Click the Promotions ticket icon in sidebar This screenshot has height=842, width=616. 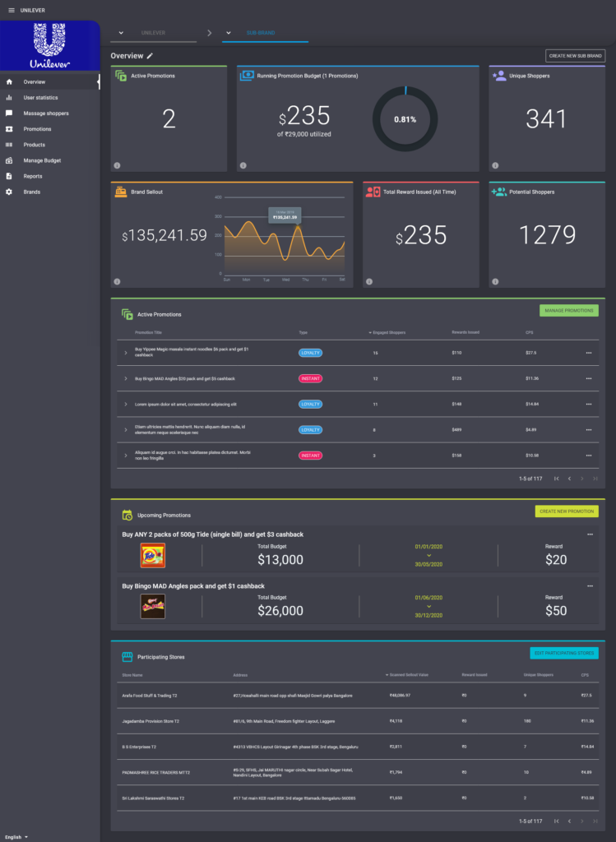point(8,129)
